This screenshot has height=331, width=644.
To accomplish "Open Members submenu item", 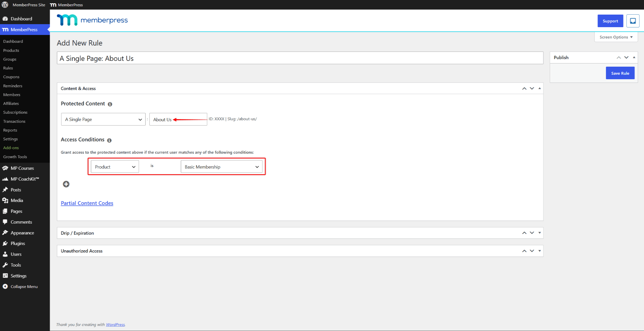I will coord(12,95).
